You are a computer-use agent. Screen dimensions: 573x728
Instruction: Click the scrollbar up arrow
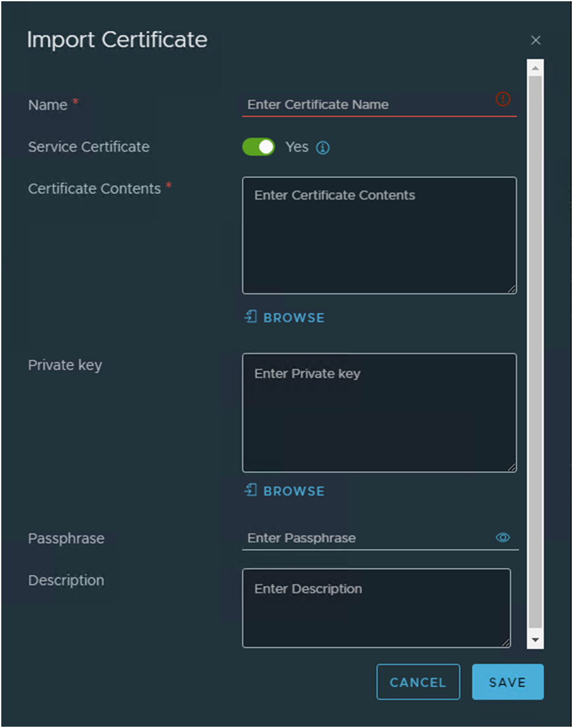[x=535, y=68]
